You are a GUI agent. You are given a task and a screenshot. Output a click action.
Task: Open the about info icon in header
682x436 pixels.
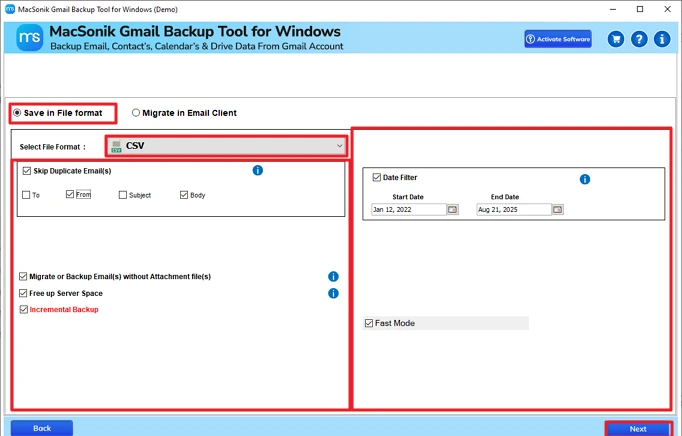[662, 39]
